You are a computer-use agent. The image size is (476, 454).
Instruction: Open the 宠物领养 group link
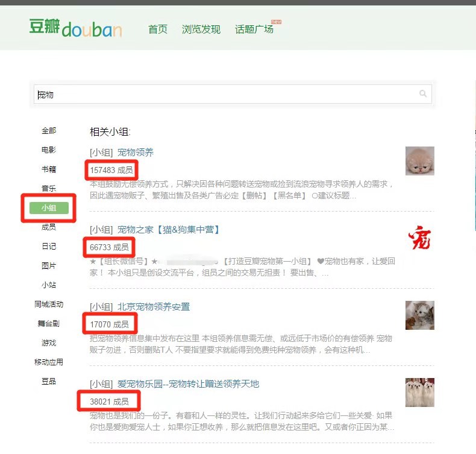[136, 152]
